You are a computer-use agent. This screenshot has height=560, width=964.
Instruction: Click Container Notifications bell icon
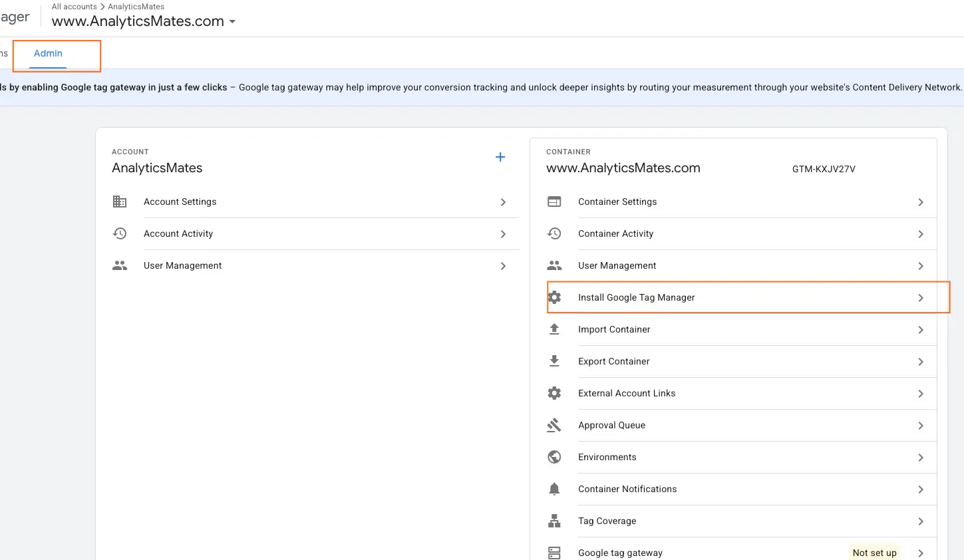point(554,489)
